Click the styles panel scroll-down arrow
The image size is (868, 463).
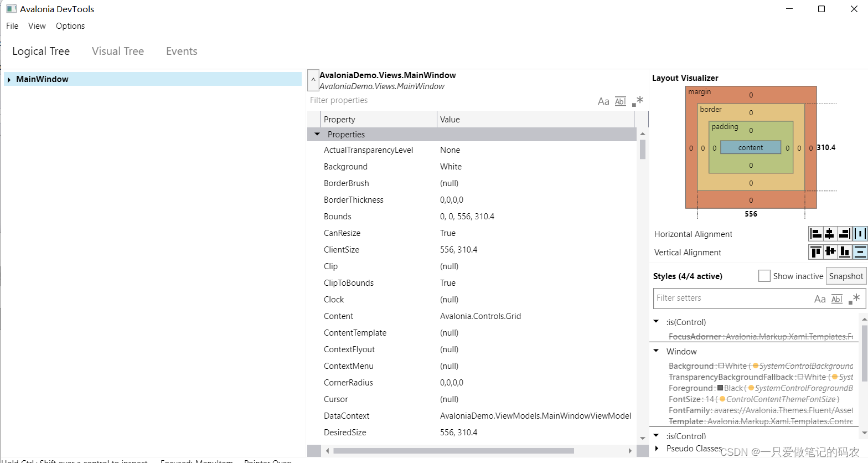click(864, 433)
